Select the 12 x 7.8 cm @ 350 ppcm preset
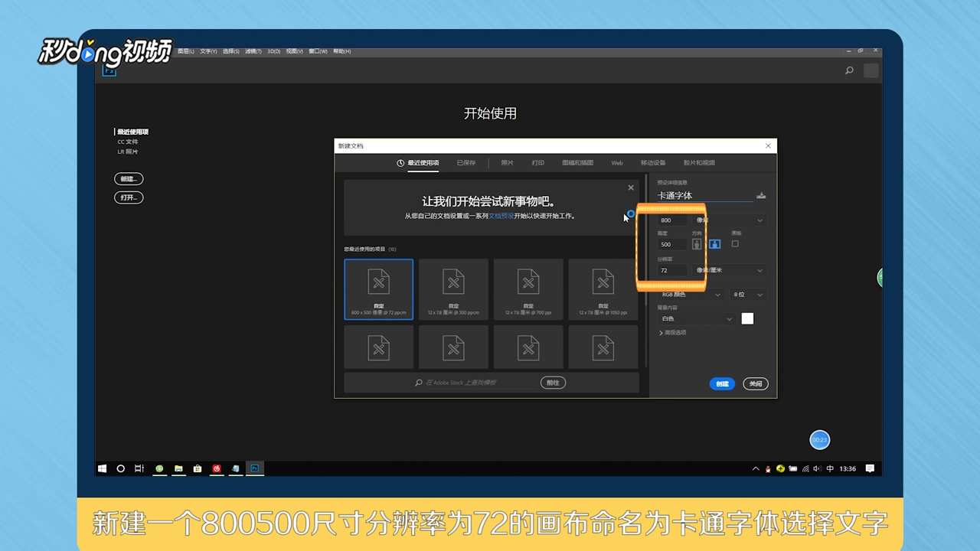 [x=453, y=289]
